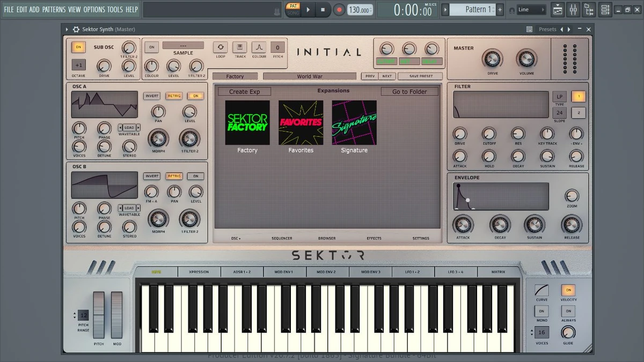This screenshot has height=362, width=644.
Task: Toggle the OSC A ON switch
Action: (x=196, y=96)
